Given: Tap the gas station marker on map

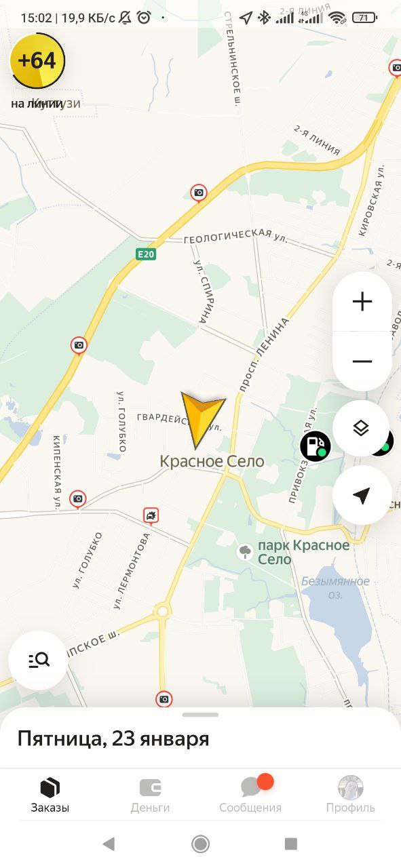Looking at the screenshot, I should 316,447.
